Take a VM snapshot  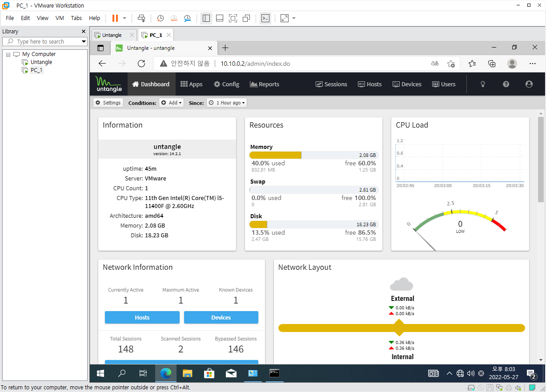160,18
